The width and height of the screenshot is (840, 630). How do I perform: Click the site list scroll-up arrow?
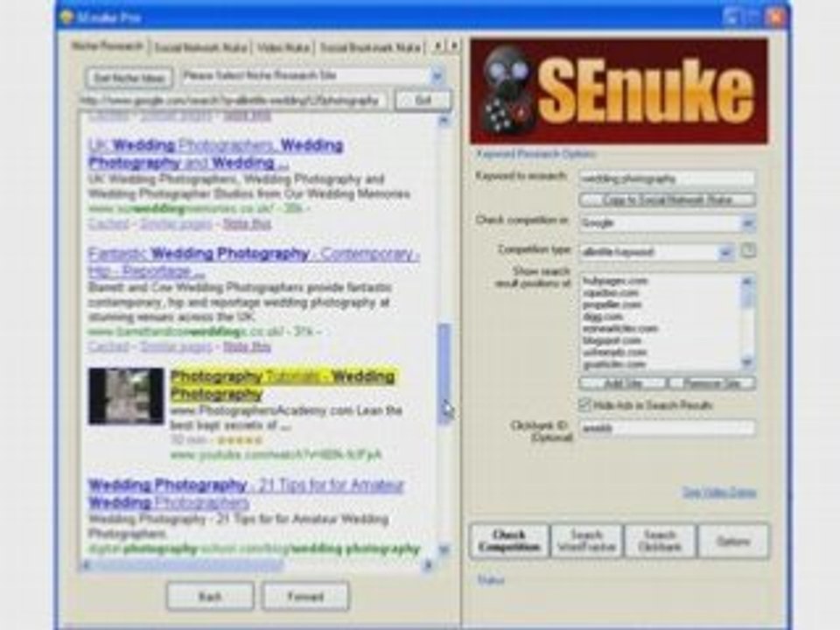tap(748, 281)
